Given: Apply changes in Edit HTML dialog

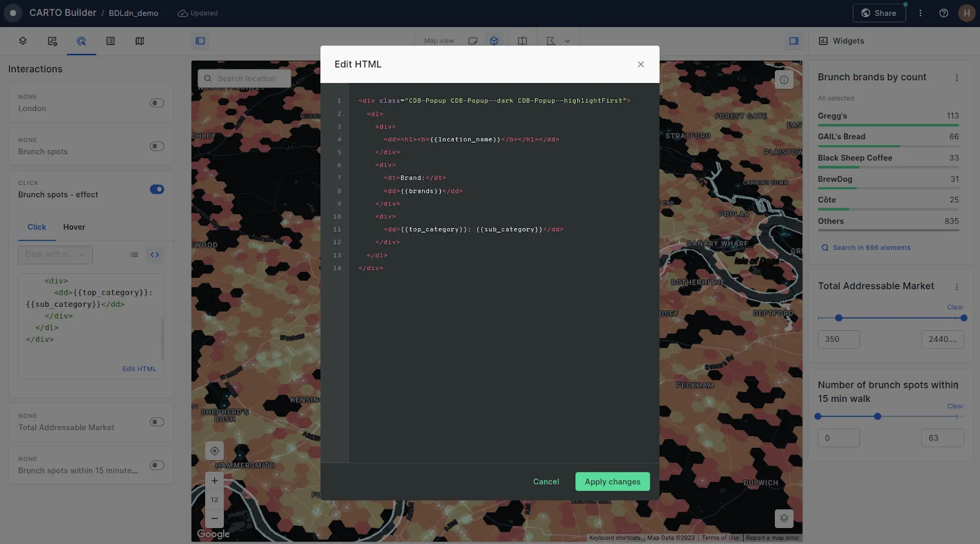Looking at the screenshot, I should tap(612, 482).
